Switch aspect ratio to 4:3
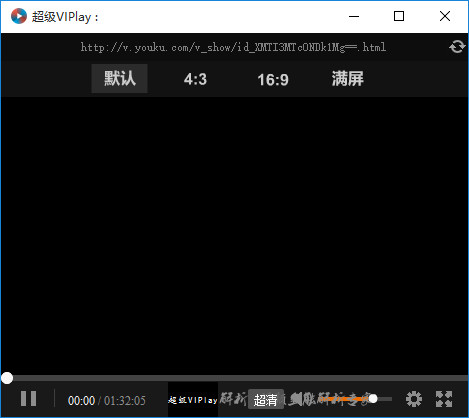 coord(195,79)
